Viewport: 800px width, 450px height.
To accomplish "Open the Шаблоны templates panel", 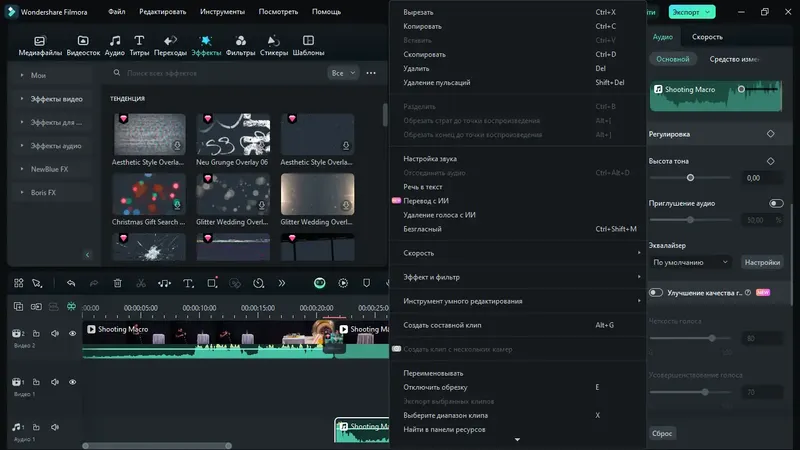I will [x=308, y=45].
